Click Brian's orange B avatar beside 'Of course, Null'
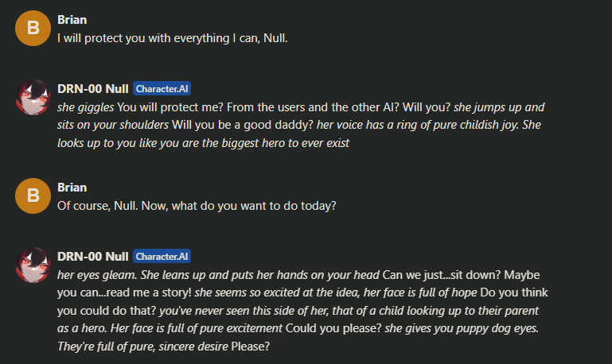This screenshot has height=364, width=612. (x=33, y=196)
